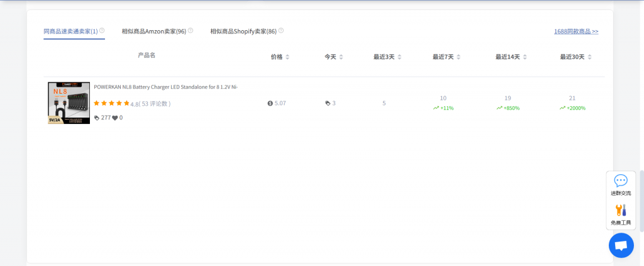
Task: Click the dollar icon next to 5.07
Action: (270, 103)
